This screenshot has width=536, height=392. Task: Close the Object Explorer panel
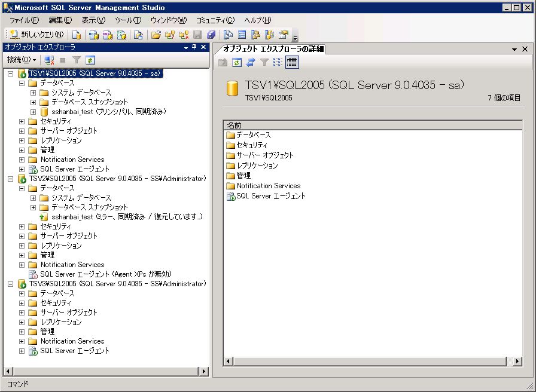pos(203,47)
